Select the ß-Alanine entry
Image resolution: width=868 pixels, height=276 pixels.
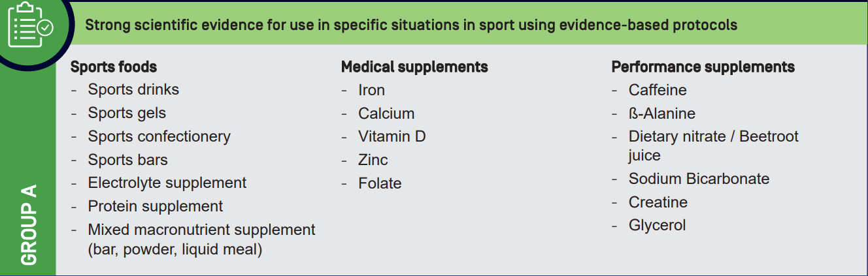[x=661, y=113]
